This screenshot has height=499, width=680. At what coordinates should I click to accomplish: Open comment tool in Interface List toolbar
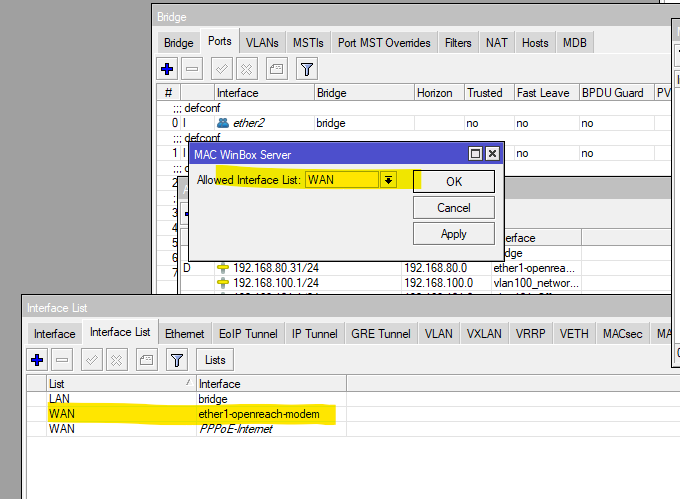click(147, 360)
